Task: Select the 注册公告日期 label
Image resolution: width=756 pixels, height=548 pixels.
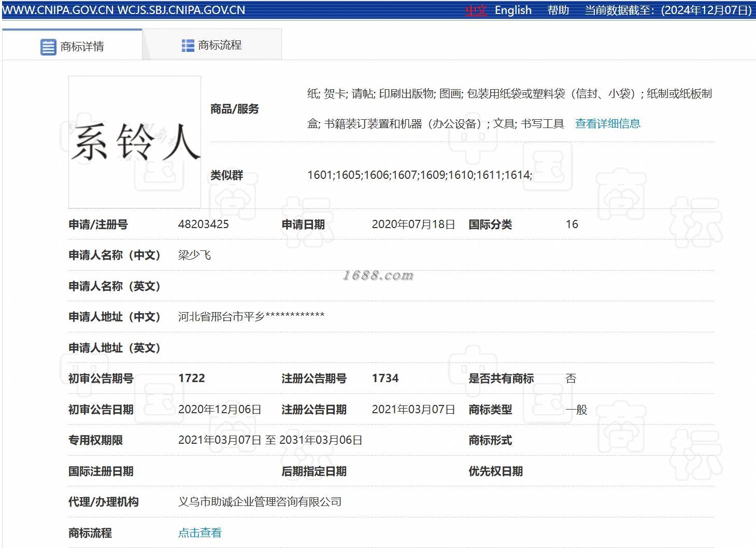Action: point(314,410)
